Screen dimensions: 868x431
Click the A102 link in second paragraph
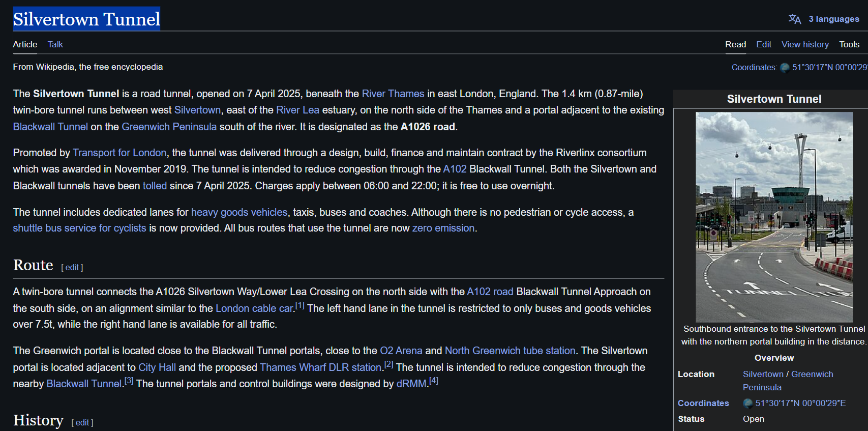pos(455,169)
